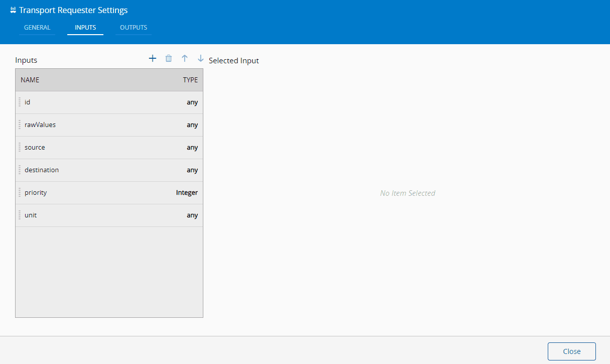Select the id input name
Screen dimensions: 610x364
point(28,102)
